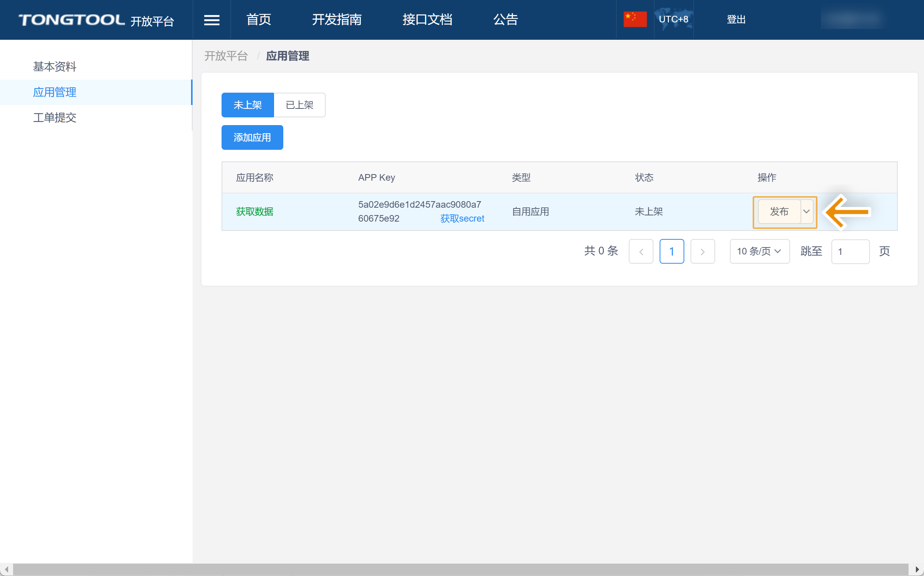
Task: Select 工单提交 in the sidebar
Action: 55,118
